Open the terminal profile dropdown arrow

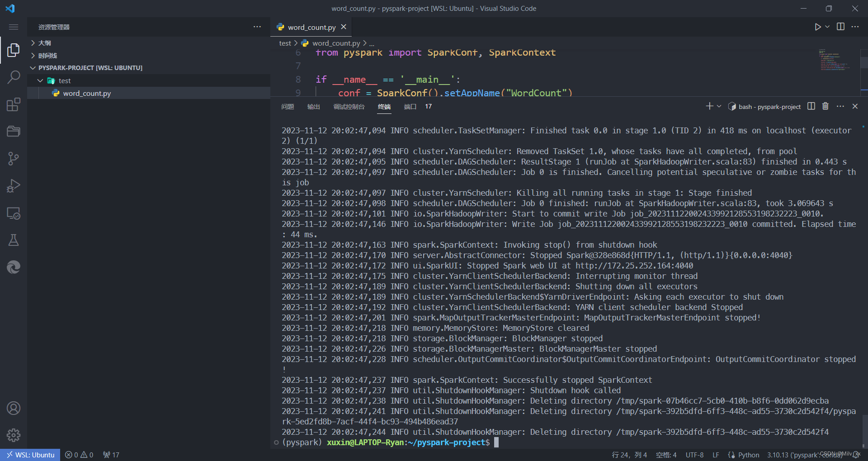click(719, 106)
